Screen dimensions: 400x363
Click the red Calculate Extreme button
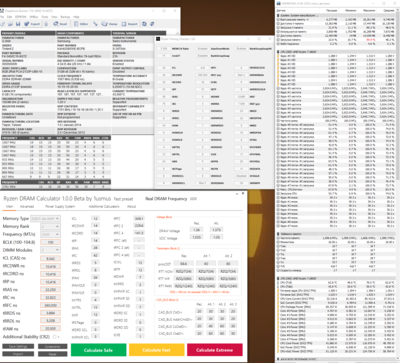coord(215,350)
